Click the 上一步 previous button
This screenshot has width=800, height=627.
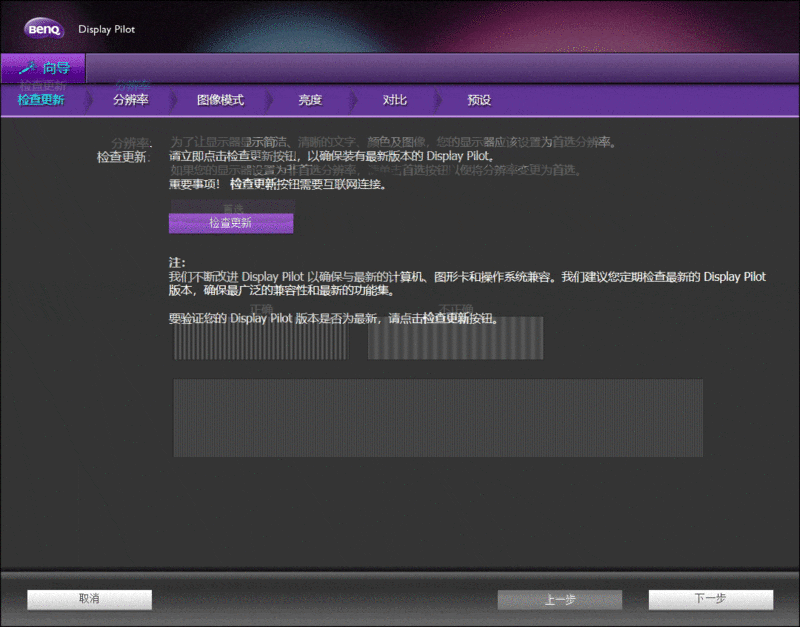[559, 599]
